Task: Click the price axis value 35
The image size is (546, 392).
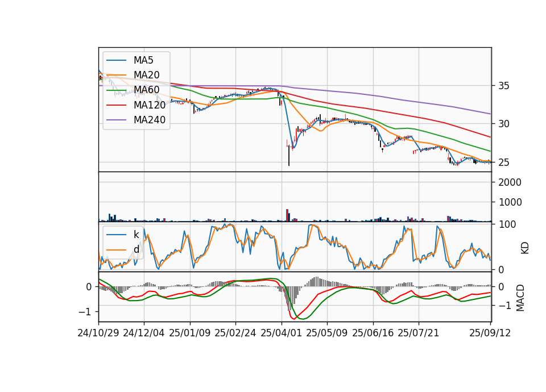Action: [503, 86]
